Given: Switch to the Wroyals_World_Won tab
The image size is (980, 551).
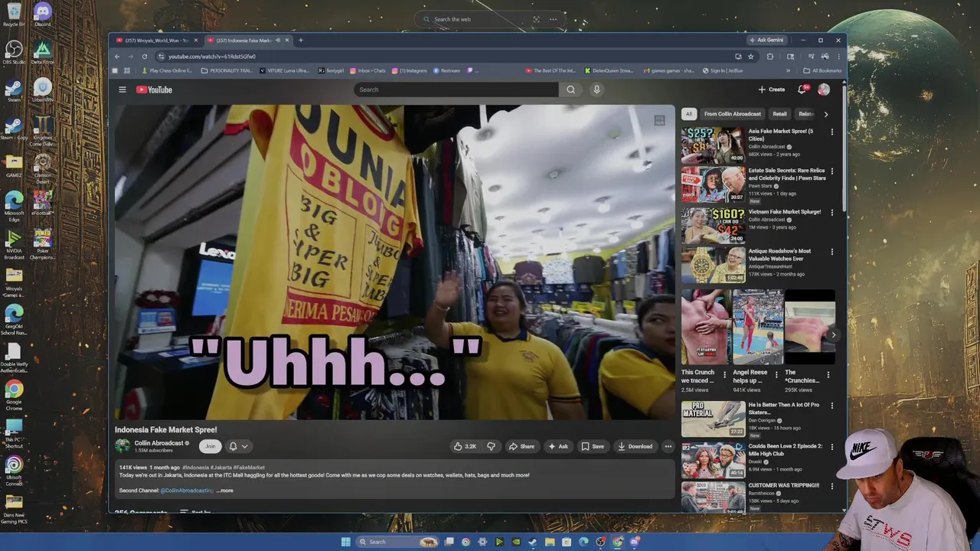Looking at the screenshot, I should coord(156,40).
